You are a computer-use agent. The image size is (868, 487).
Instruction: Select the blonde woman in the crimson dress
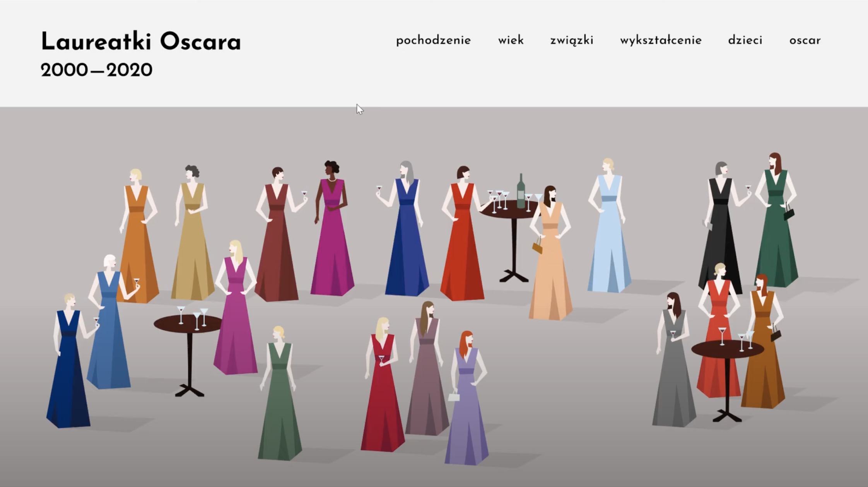tap(382, 385)
